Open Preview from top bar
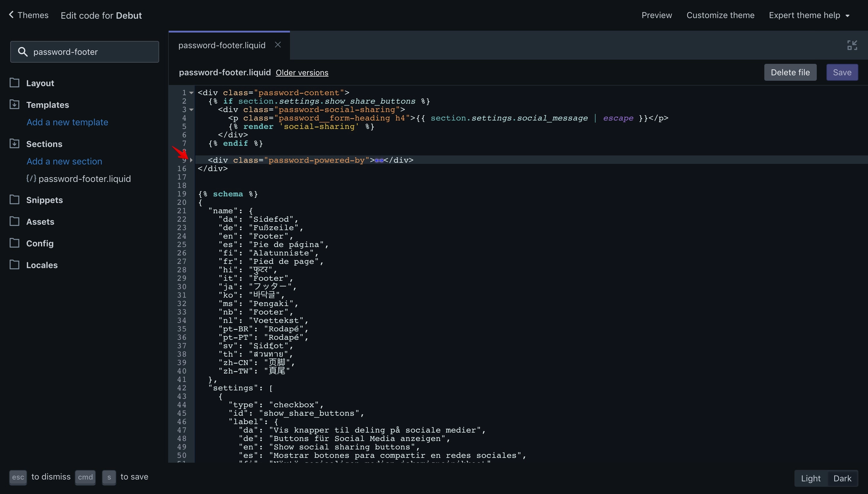 pos(656,15)
